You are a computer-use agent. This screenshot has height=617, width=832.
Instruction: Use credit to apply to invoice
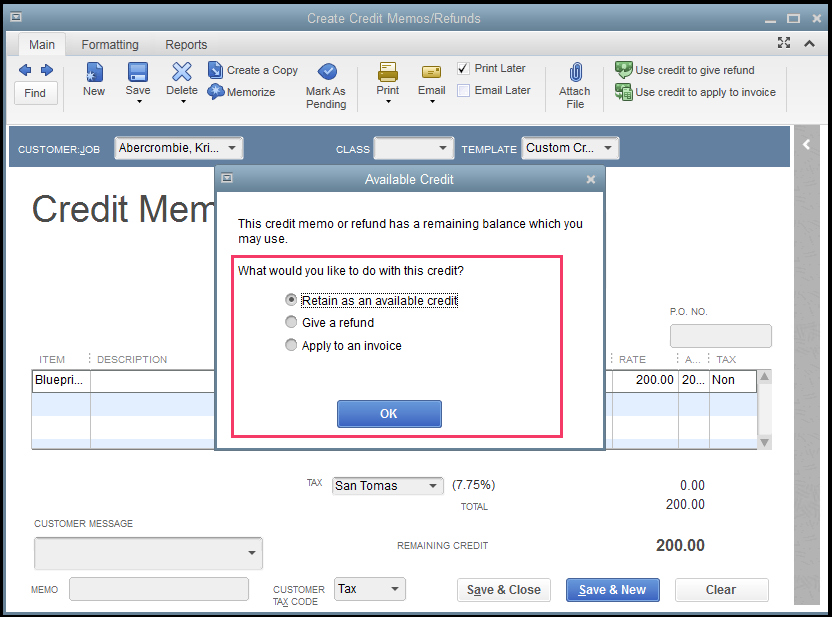(x=695, y=92)
